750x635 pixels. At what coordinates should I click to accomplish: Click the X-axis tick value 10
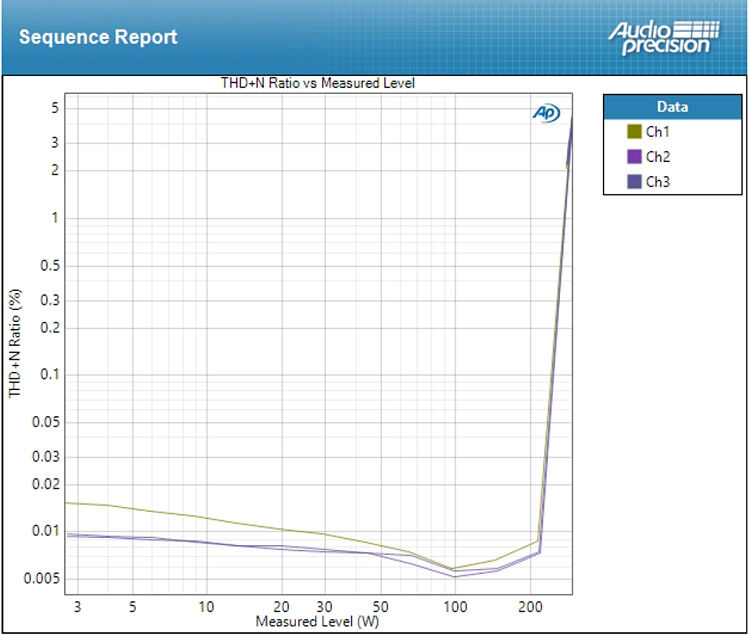pos(206,607)
